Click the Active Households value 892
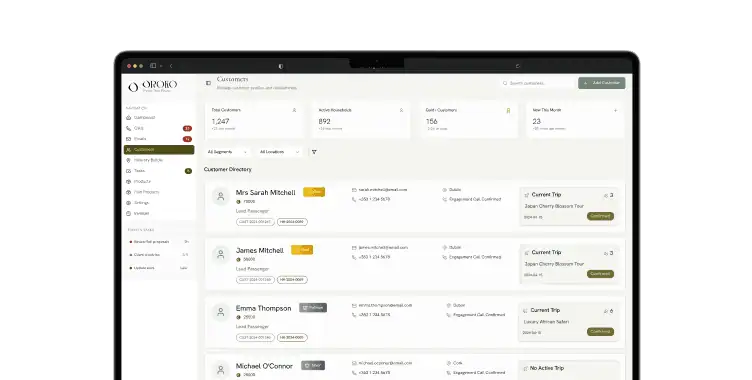752x380 pixels. tap(325, 121)
